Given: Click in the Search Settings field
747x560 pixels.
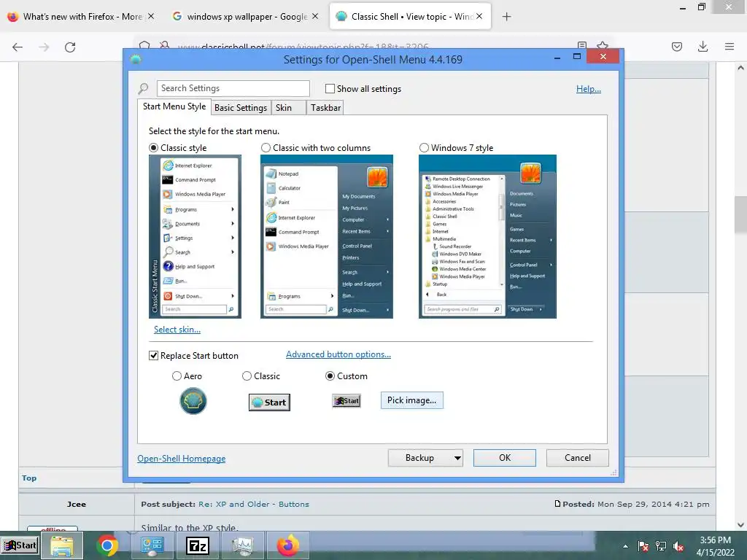Looking at the screenshot, I should [x=233, y=88].
